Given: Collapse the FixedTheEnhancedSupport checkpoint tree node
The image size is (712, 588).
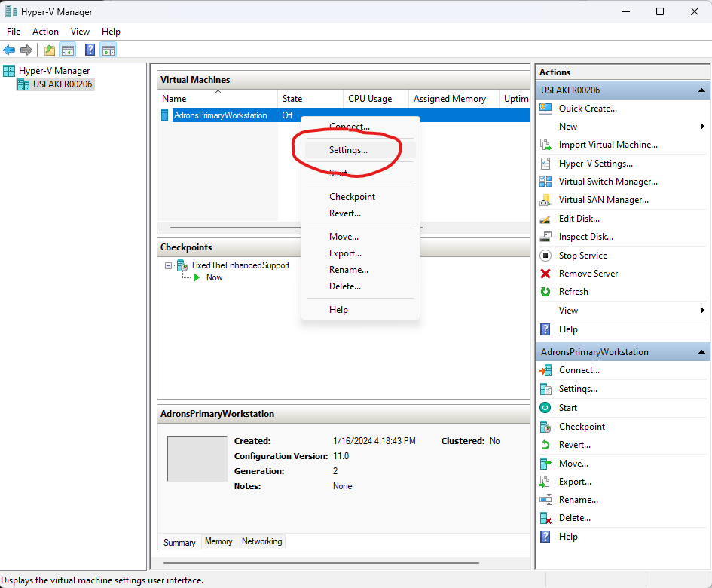Looking at the screenshot, I should tap(169, 265).
